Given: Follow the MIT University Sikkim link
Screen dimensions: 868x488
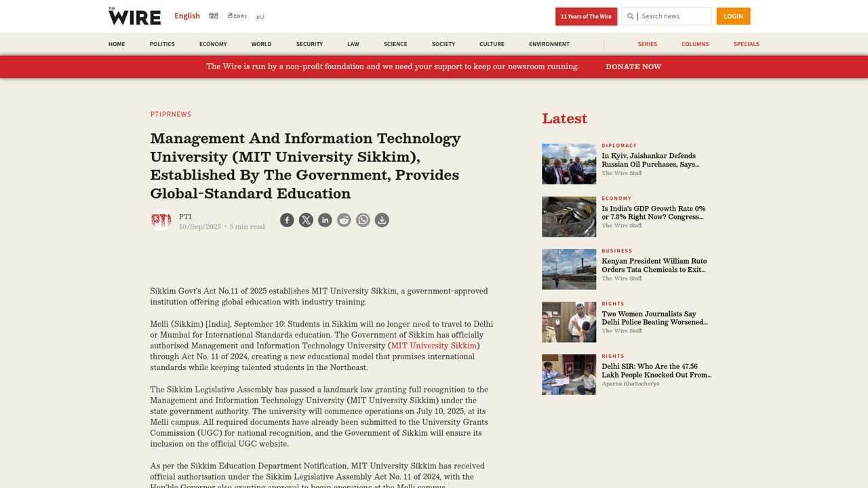Looking at the screenshot, I should click(433, 346).
